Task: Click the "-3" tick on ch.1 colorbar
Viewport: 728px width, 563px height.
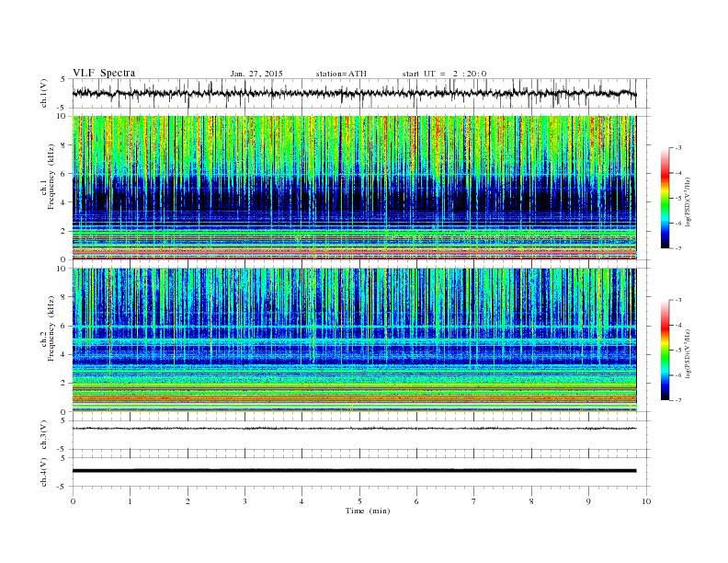Action: (x=678, y=148)
